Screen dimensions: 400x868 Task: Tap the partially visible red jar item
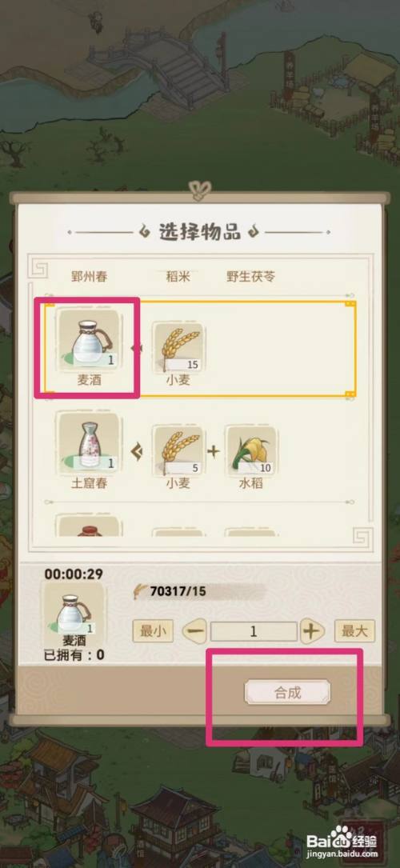click(89, 526)
